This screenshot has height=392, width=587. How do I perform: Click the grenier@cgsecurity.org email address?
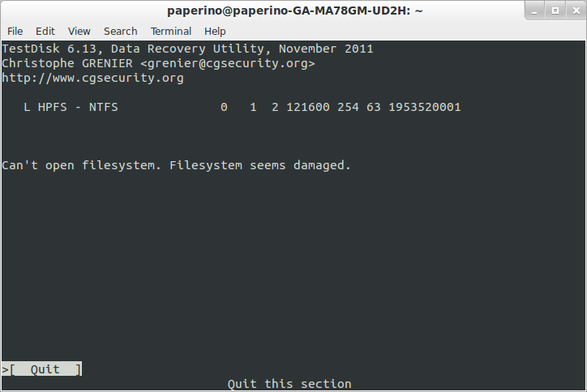coord(228,64)
